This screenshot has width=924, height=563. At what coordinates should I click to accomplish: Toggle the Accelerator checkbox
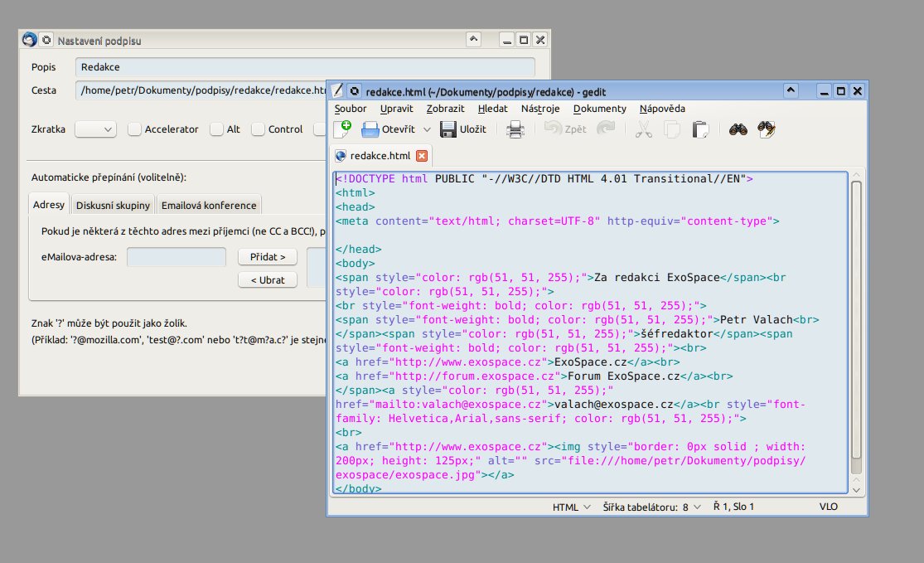click(134, 129)
